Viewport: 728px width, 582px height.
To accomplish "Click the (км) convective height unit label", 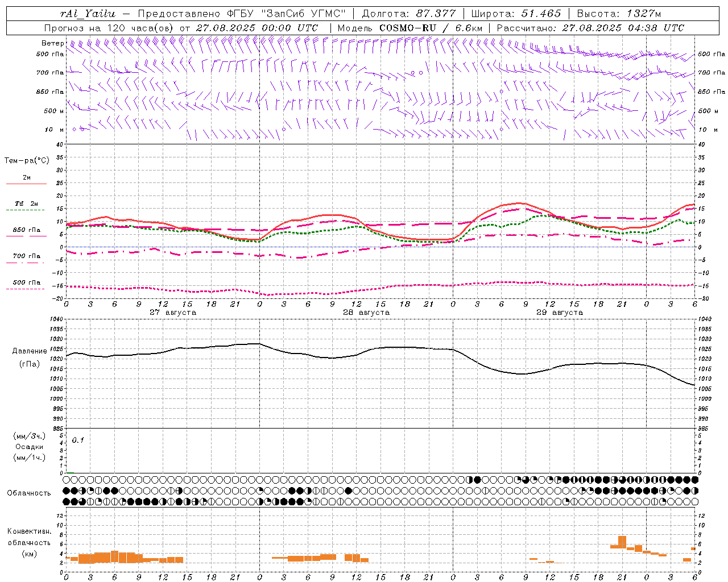I will 29,554.
